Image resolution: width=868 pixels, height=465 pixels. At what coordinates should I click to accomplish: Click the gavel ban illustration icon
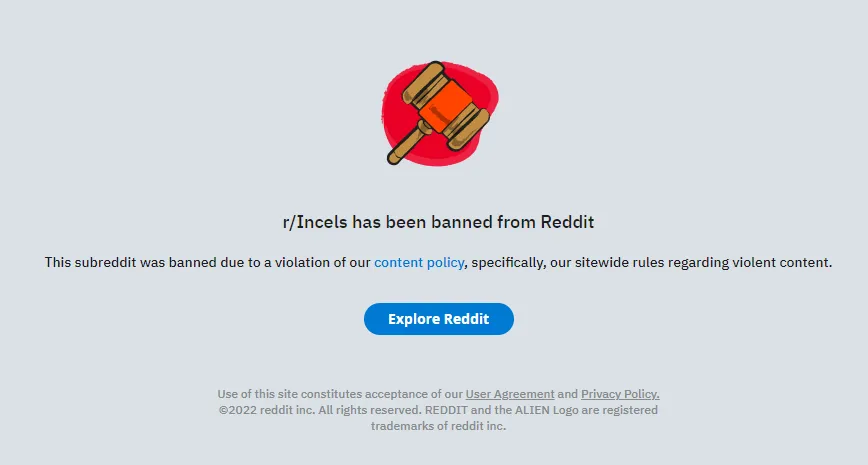pos(440,113)
